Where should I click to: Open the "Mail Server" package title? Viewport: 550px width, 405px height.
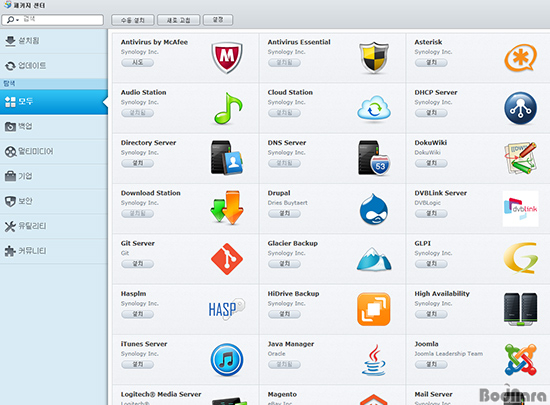tap(433, 394)
